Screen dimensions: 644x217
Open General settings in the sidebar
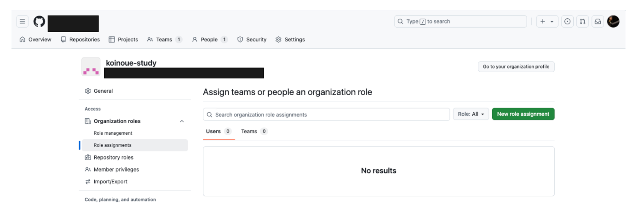pyautogui.click(x=103, y=91)
